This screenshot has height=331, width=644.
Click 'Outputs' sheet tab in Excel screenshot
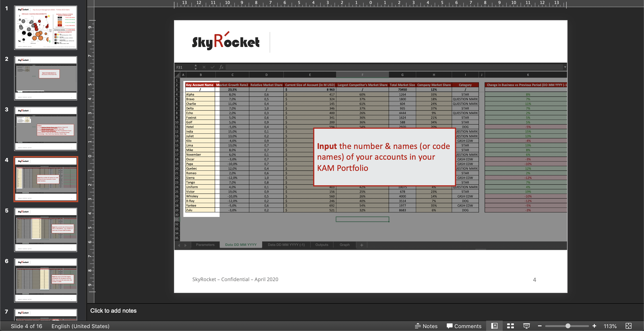point(322,245)
